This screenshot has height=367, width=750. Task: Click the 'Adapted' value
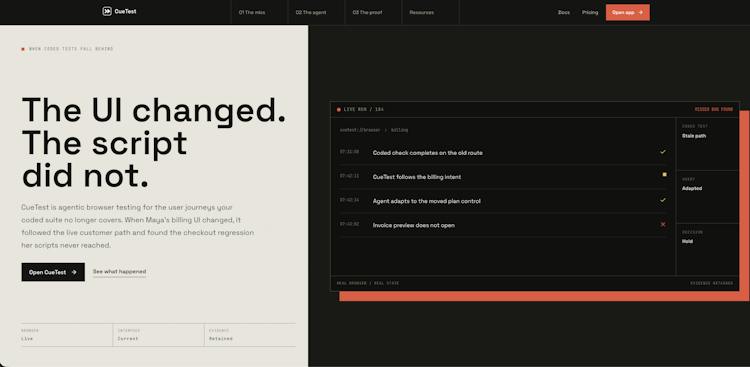click(x=692, y=189)
